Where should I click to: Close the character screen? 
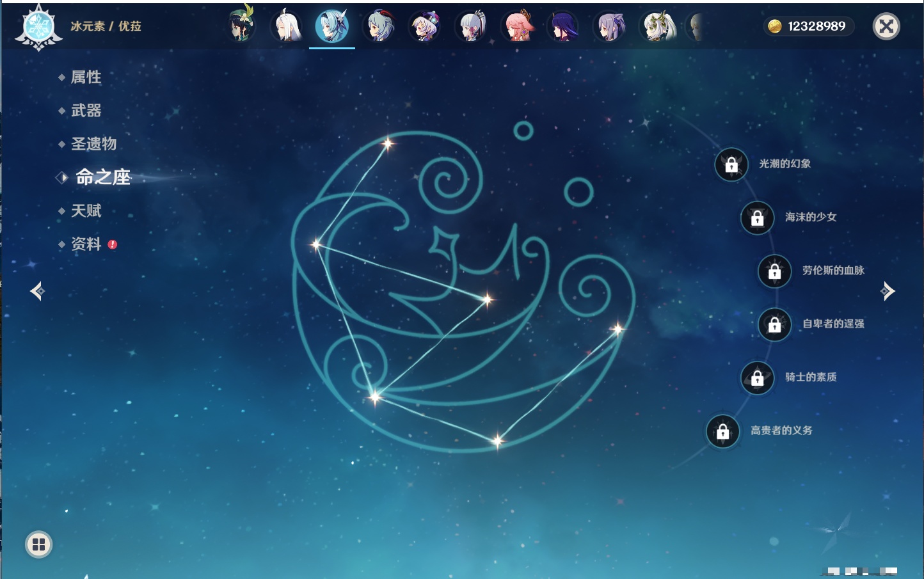point(886,26)
